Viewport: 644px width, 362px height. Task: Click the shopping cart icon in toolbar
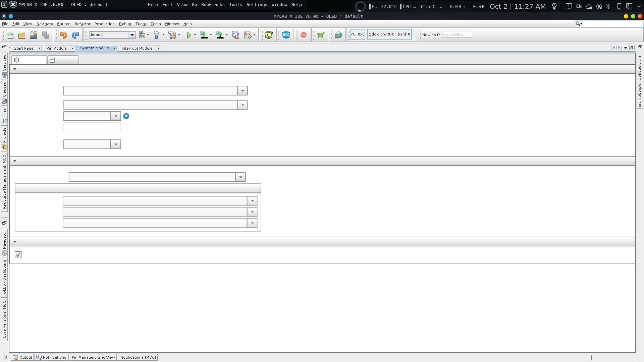[320, 35]
